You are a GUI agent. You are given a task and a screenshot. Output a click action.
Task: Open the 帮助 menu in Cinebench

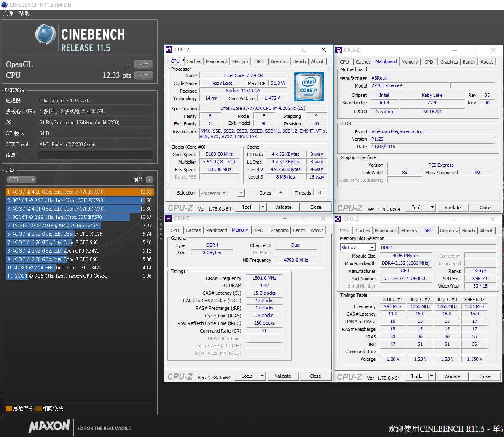(24, 13)
